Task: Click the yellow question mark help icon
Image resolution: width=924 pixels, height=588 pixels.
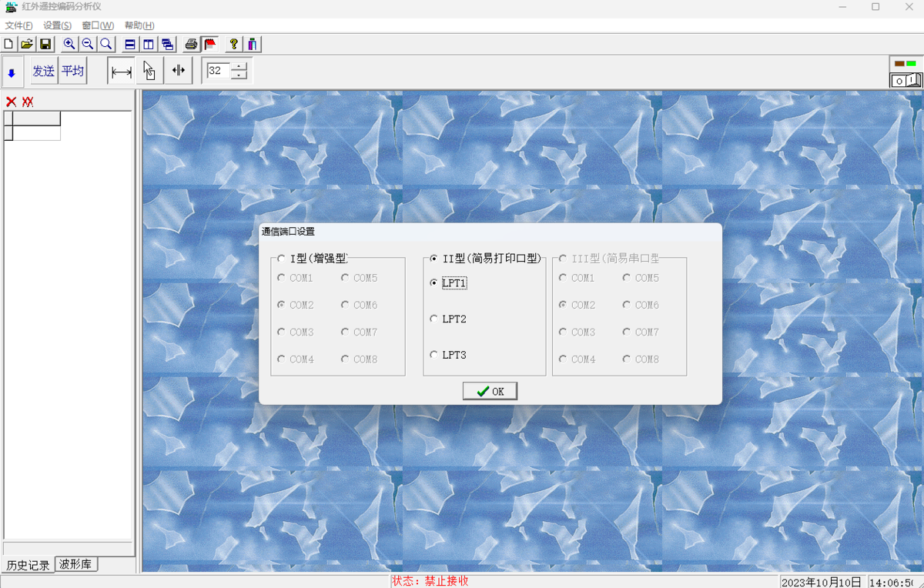Action: [x=234, y=44]
